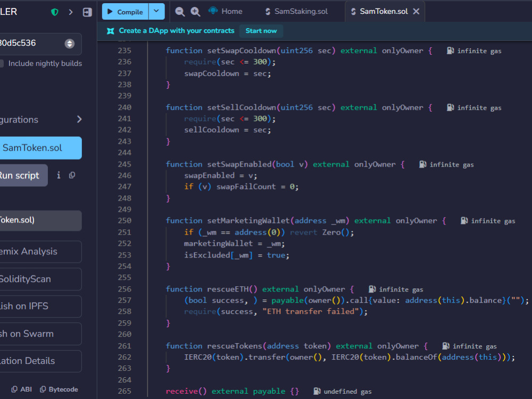Image resolution: width=532 pixels, height=399 pixels.
Task: Click the Run script button
Action: point(23,176)
